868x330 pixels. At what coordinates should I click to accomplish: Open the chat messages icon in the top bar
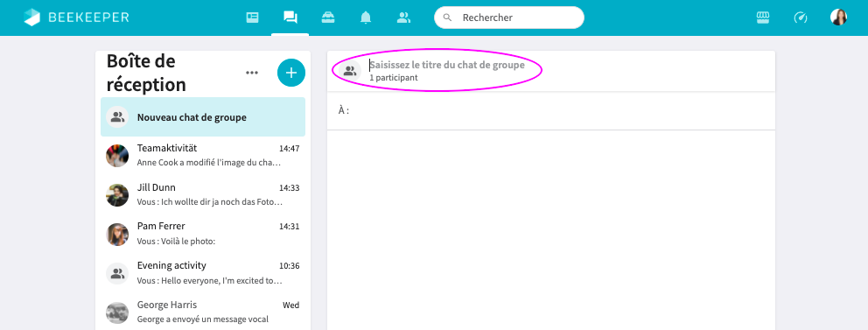290,18
